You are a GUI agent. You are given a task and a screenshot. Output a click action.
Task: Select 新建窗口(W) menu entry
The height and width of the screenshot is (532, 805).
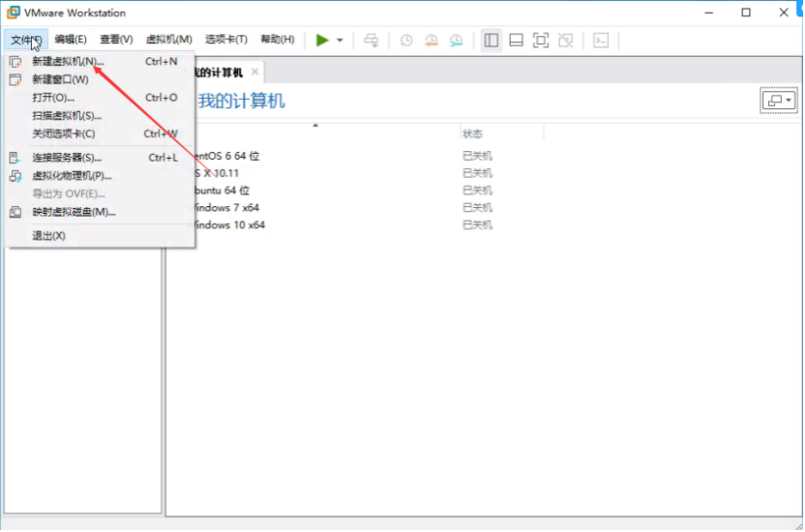[x=100, y=79]
